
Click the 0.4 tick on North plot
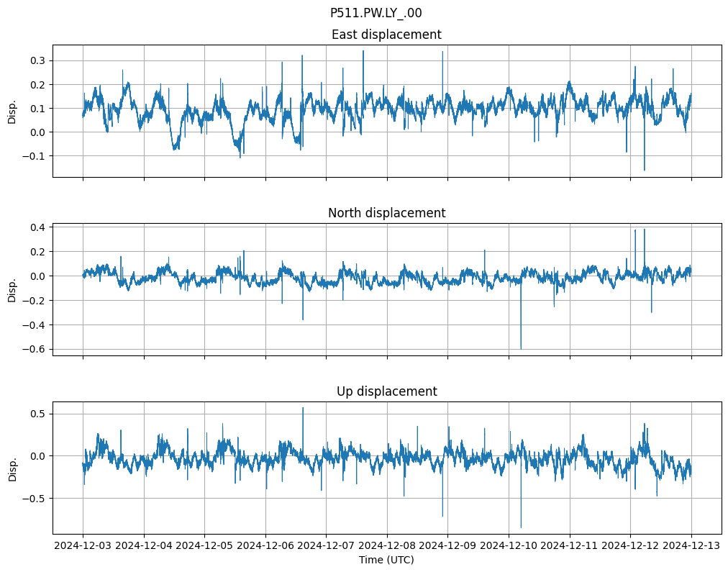tap(37, 227)
